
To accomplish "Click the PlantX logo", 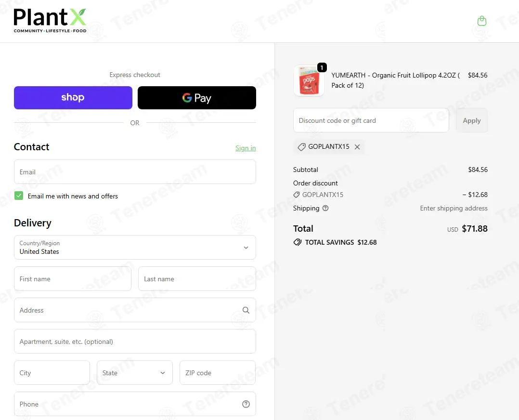I will 50,21.
